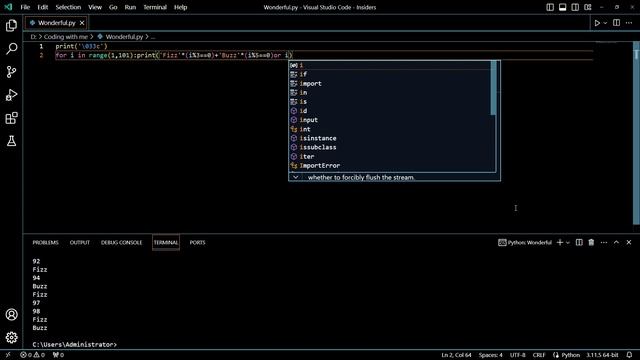This screenshot has height=360, width=640.
Task: Kill terminal with trash icon
Action: [591, 242]
